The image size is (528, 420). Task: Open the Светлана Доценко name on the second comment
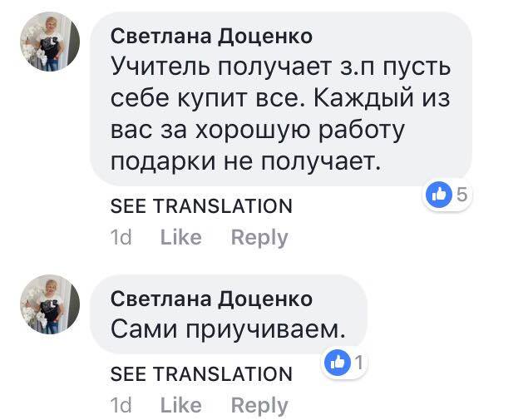(x=212, y=299)
